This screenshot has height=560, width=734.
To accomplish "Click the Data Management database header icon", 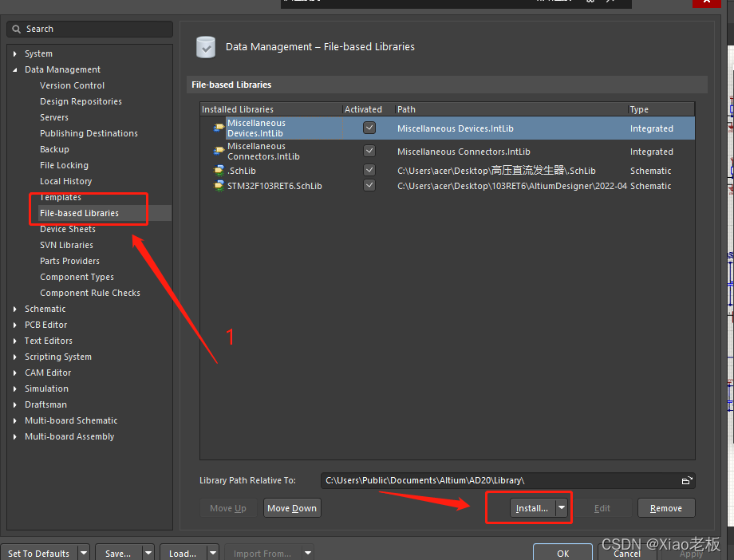I will coord(206,47).
